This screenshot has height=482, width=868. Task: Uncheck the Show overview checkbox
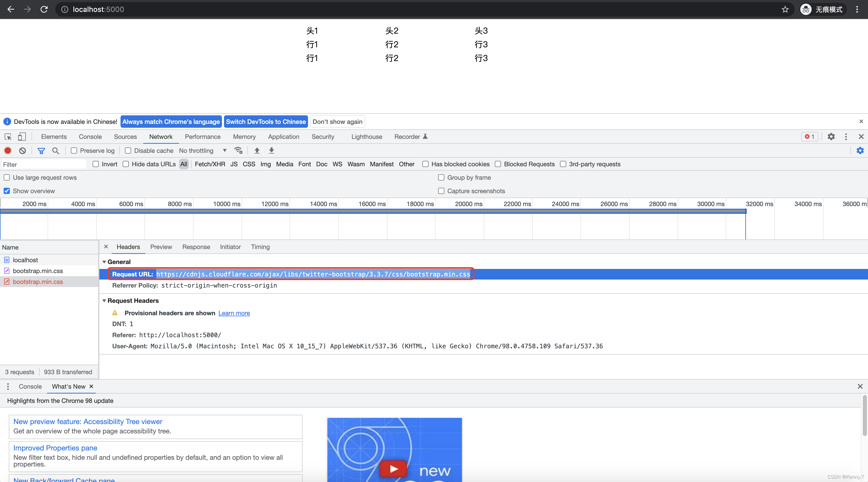[x=7, y=191]
